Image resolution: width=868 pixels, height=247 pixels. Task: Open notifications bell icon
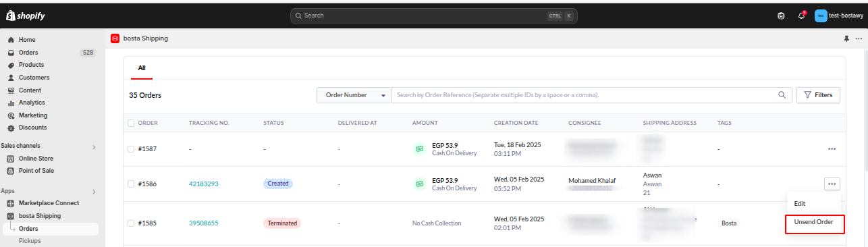801,16
